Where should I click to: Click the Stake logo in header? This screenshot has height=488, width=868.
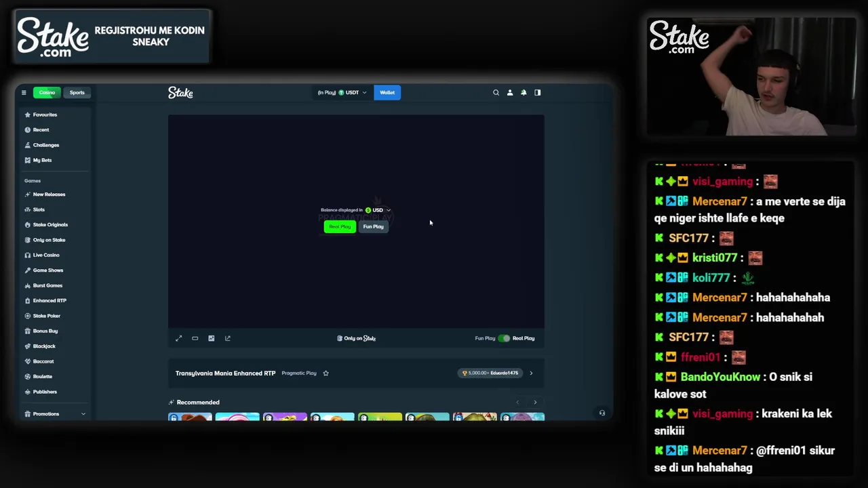[x=180, y=93]
